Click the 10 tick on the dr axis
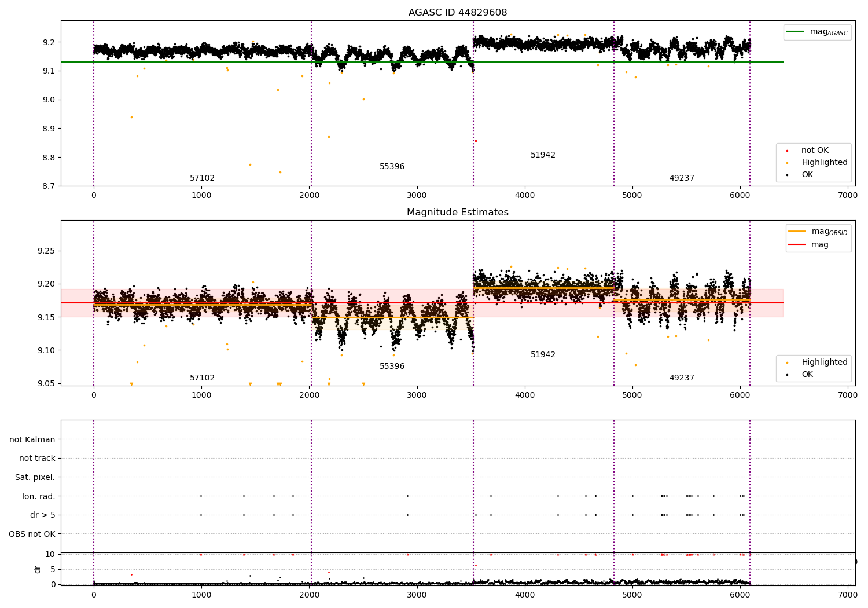Viewport: 868px width, 608px height. (50, 554)
